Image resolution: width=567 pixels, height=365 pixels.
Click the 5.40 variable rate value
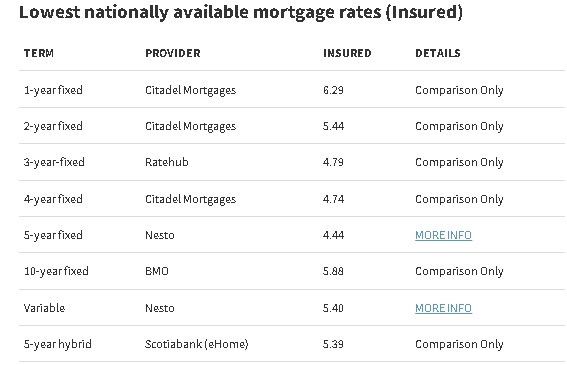333,308
